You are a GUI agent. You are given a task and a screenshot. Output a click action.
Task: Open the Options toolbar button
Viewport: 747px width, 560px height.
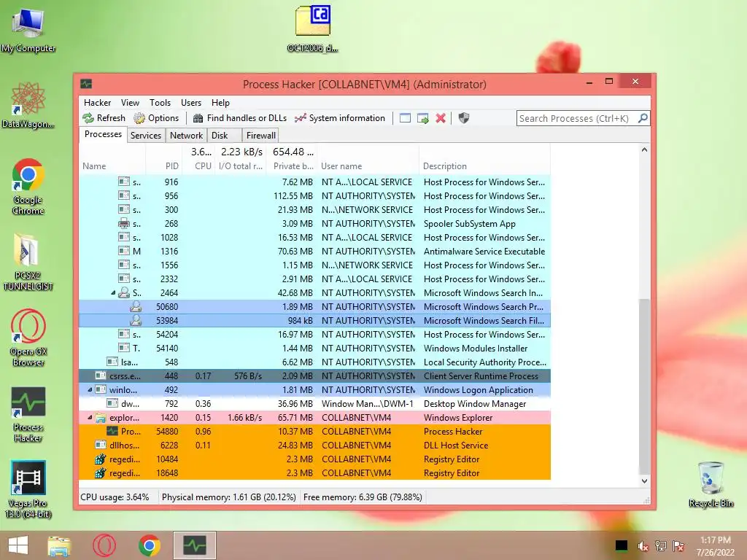click(156, 118)
